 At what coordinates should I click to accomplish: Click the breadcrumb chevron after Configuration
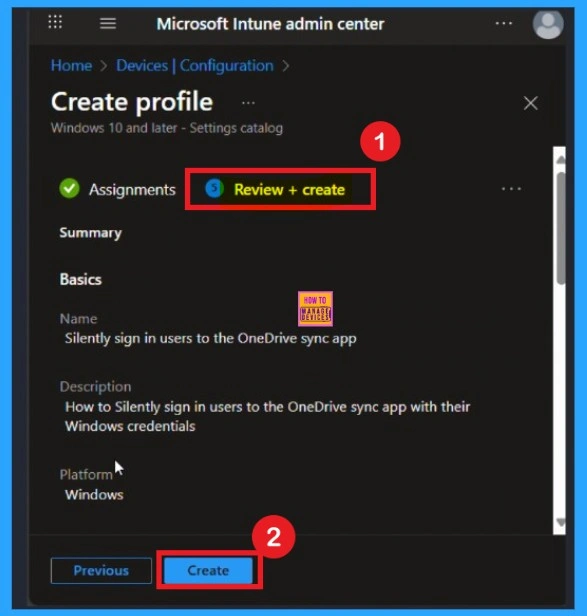click(286, 66)
